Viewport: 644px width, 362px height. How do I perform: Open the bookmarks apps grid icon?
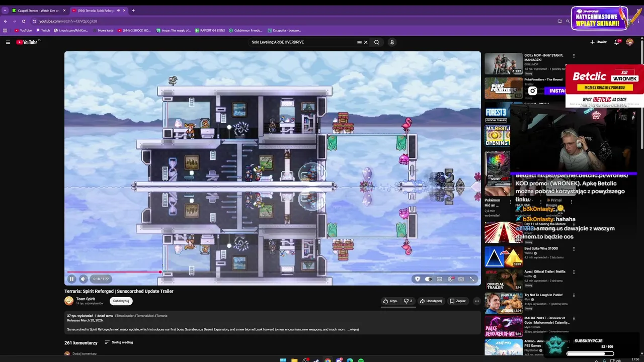point(5,30)
